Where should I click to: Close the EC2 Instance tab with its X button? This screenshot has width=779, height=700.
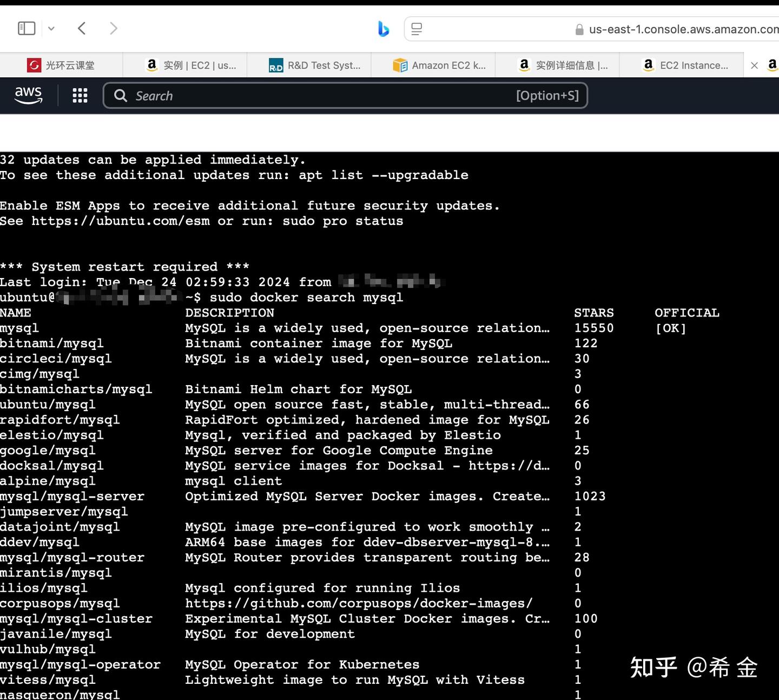(754, 65)
